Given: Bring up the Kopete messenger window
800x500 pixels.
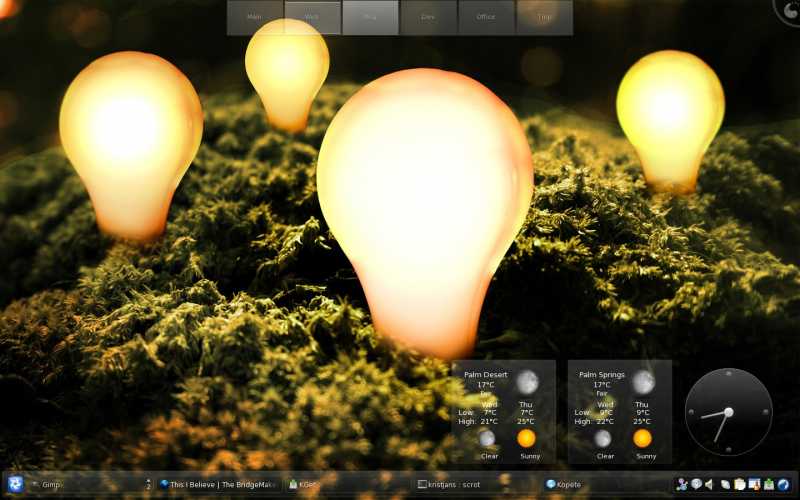Looking at the screenshot, I should (606, 484).
